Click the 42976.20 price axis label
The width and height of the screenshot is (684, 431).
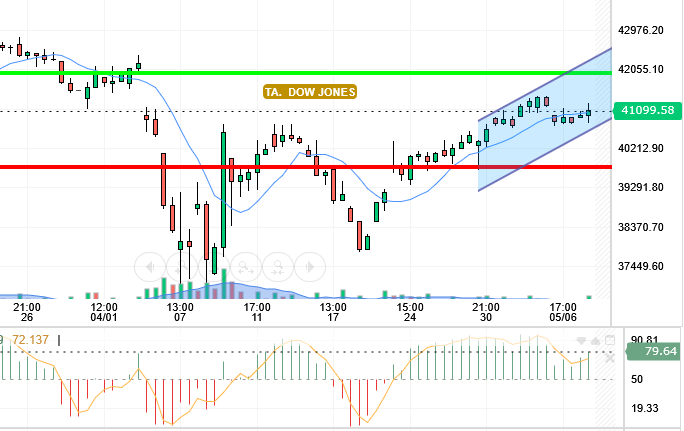click(641, 30)
